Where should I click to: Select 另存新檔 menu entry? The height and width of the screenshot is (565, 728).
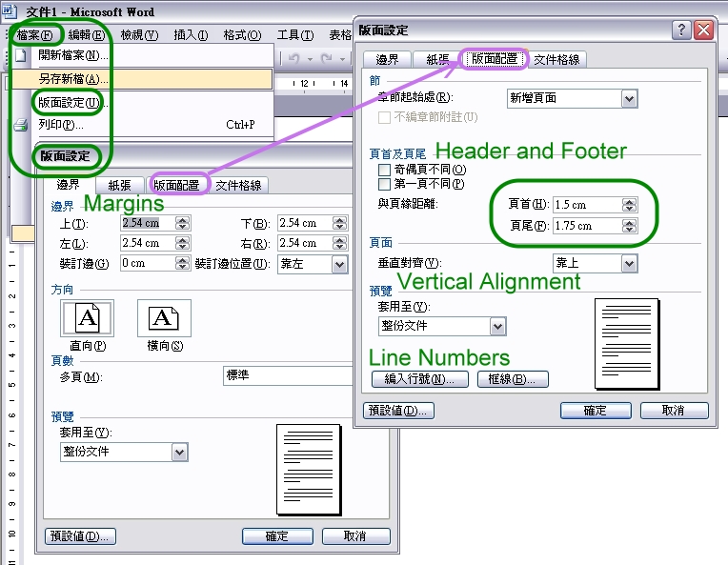point(142,79)
